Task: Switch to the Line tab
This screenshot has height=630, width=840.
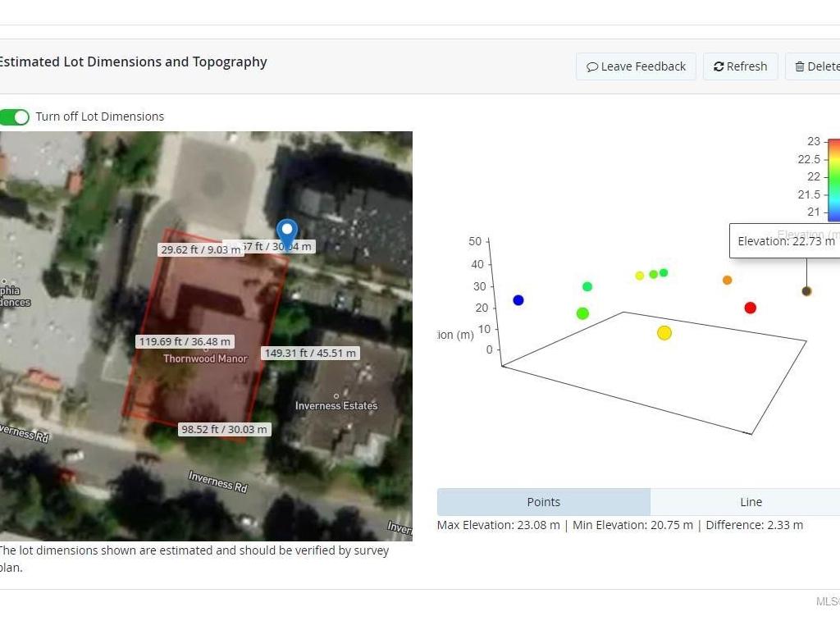Action: 750,502
